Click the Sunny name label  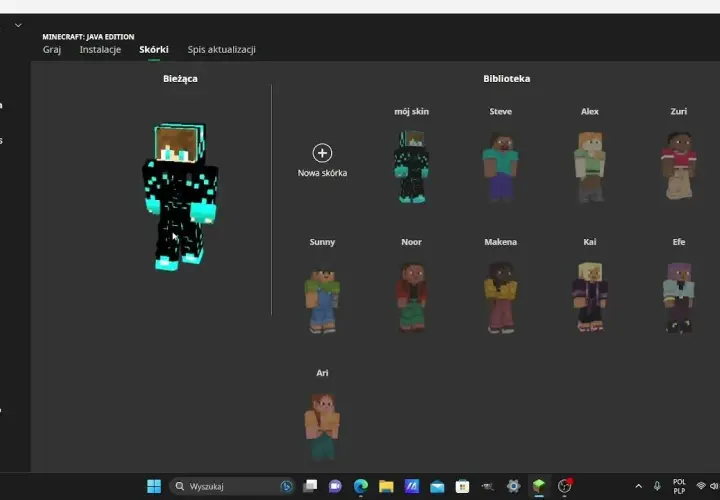coord(322,242)
